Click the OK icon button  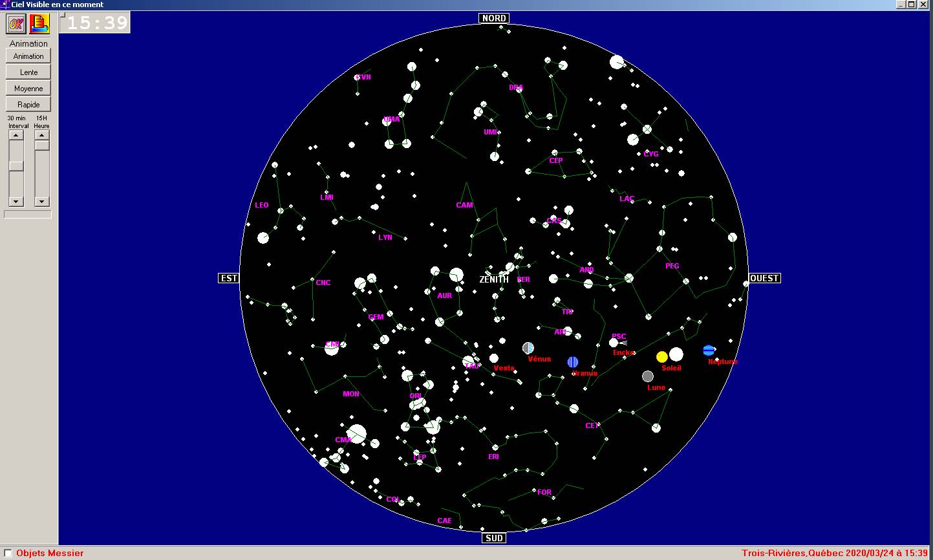pyautogui.click(x=17, y=24)
